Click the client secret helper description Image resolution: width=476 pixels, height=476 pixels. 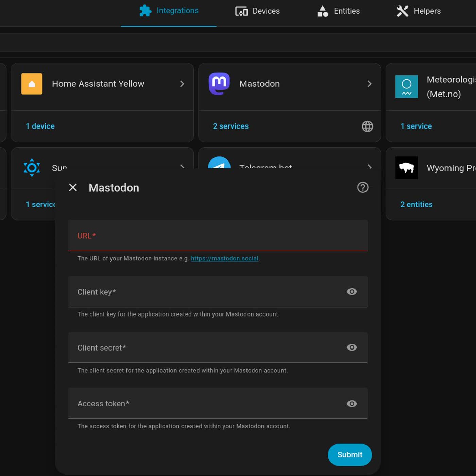pos(183,370)
